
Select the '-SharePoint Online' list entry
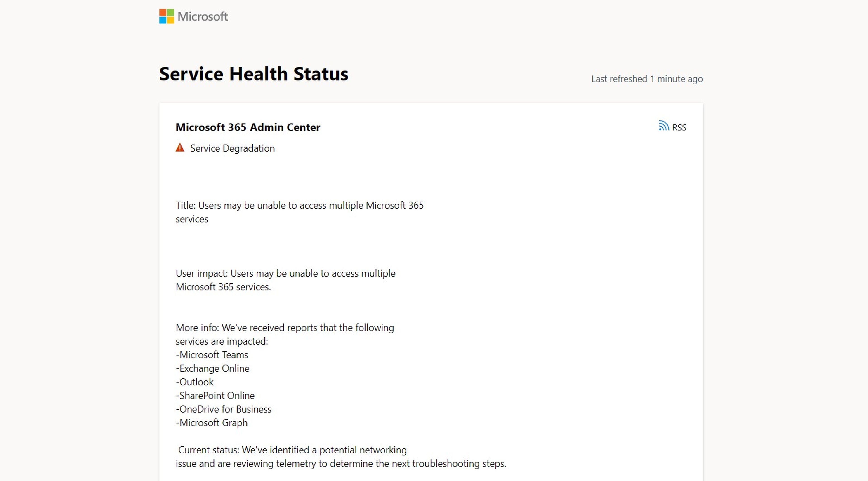tap(215, 395)
